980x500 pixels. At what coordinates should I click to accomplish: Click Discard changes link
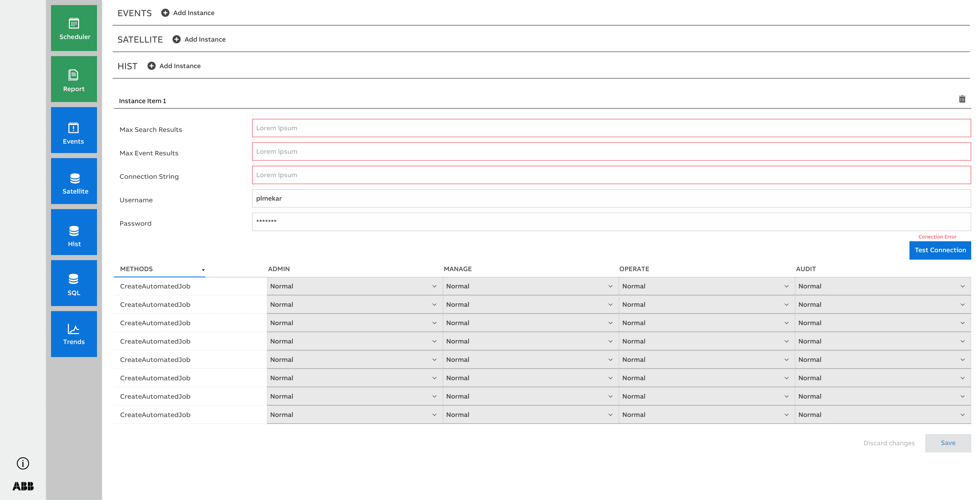coord(889,443)
